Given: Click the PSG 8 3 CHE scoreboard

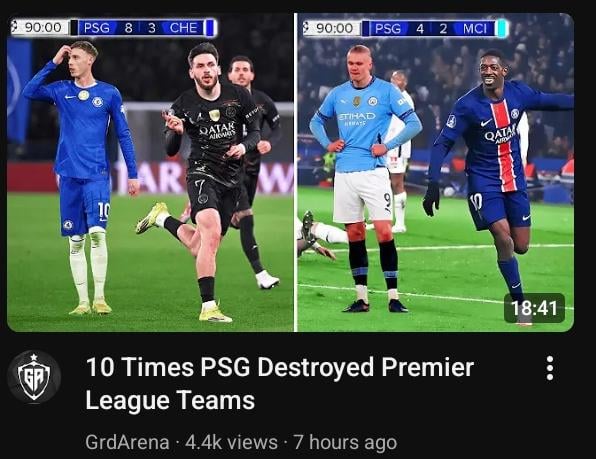Looking at the screenshot, I should tap(144, 28).
